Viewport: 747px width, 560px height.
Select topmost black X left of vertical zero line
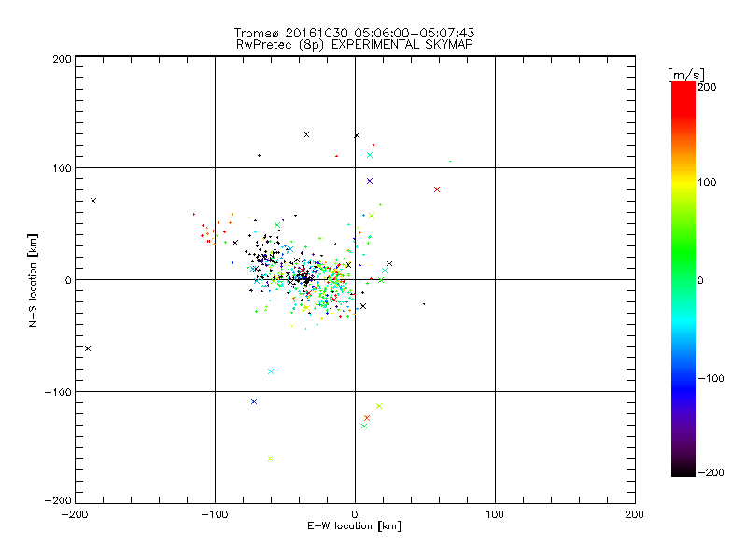306,134
